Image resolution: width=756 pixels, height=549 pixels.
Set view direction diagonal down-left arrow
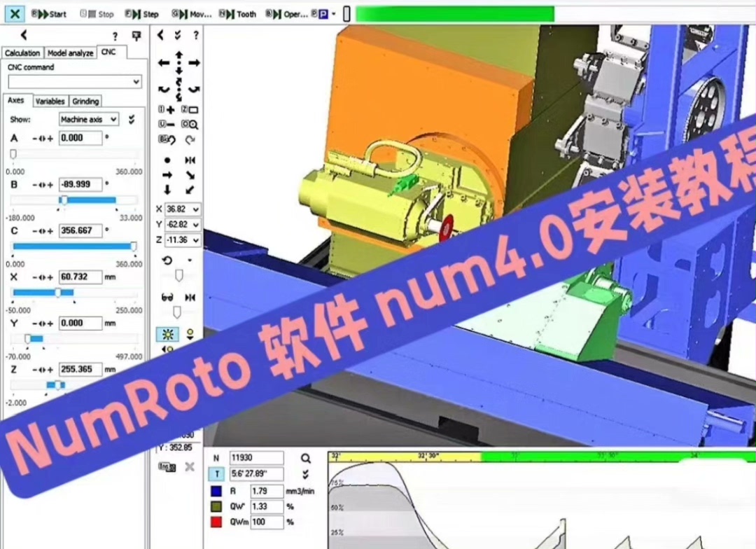[x=190, y=190]
